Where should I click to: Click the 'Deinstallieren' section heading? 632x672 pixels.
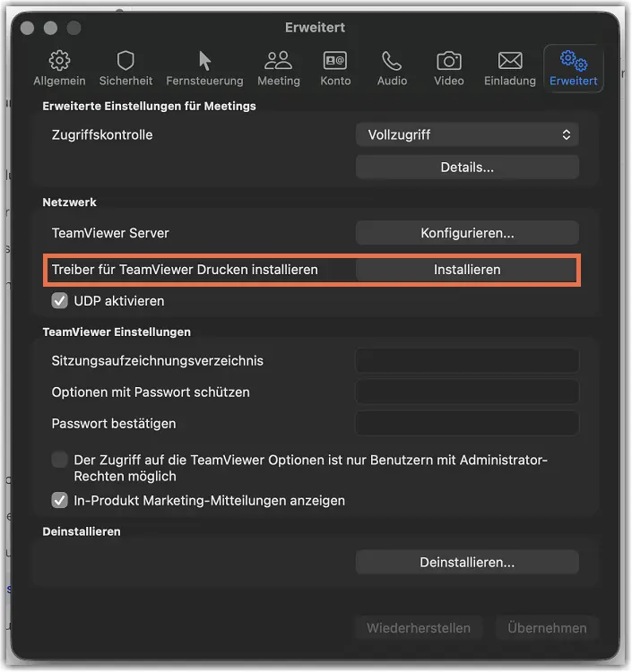(82, 531)
